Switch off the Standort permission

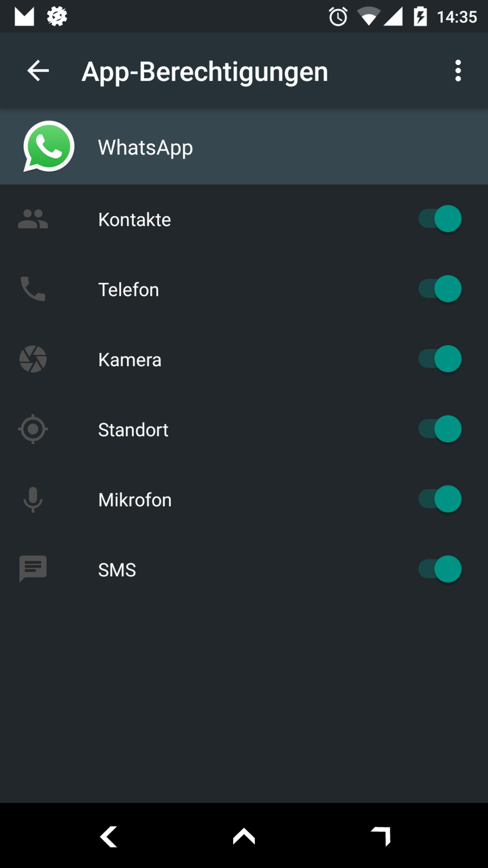pos(440,429)
